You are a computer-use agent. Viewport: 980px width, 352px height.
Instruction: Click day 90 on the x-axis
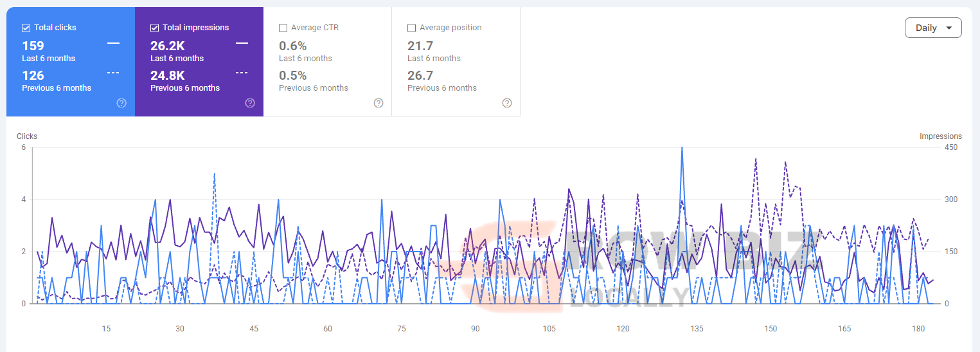click(475, 329)
